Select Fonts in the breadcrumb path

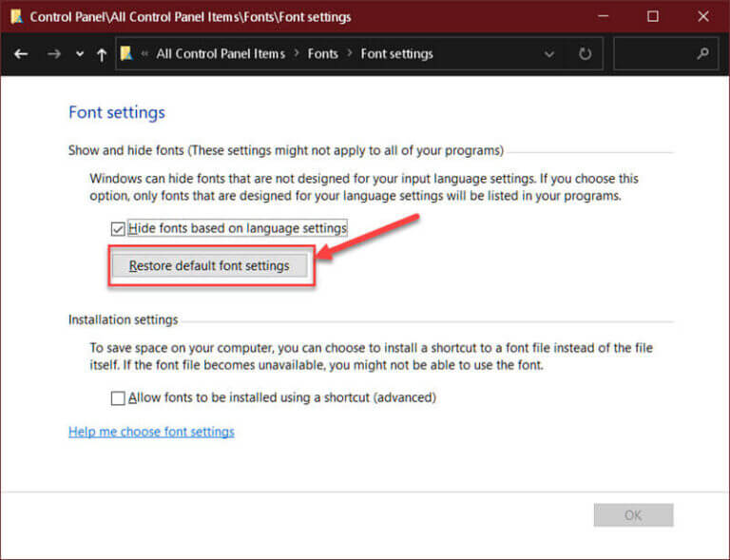[322, 54]
